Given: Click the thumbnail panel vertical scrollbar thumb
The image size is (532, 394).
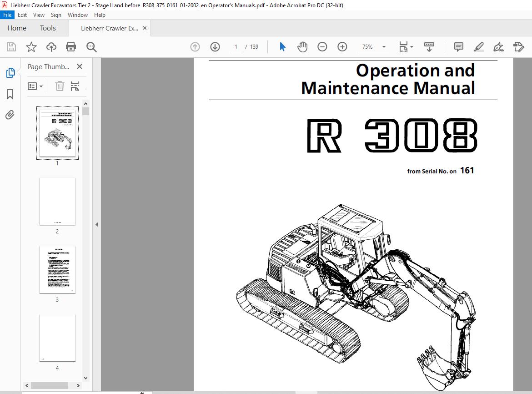Looking at the screenshot, I should click(86, 111).
